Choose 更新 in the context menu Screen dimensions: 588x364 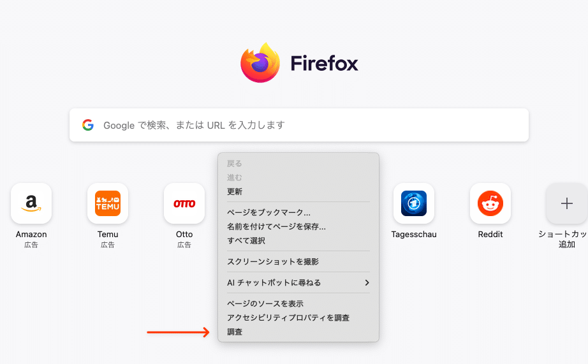pyautogui.click(x=298, y=191)
